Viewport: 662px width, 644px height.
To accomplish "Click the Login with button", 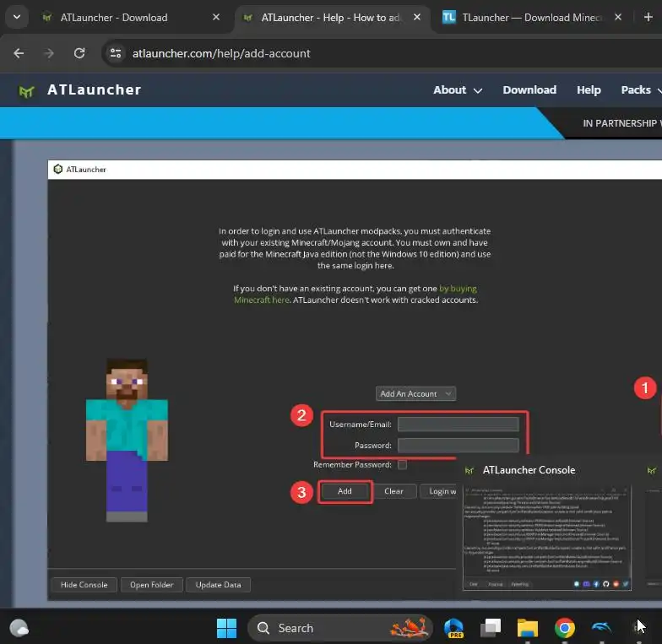I will [x=439, y=491].
